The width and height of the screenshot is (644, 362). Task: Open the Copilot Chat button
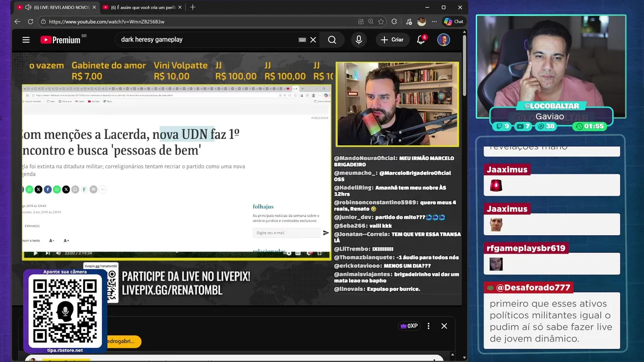point(453,22)
